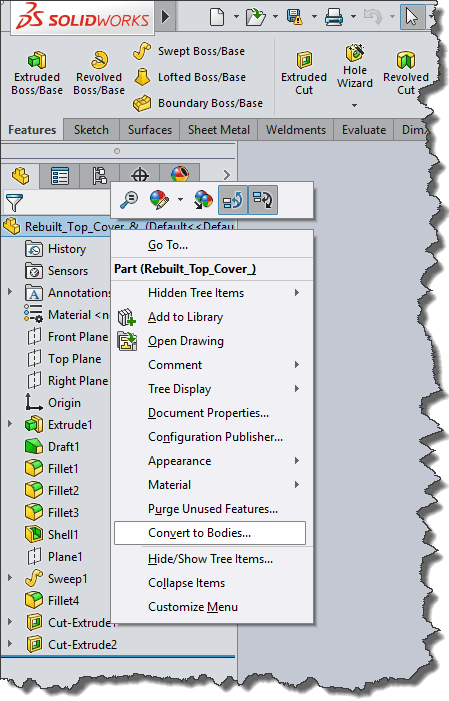449x701 pixels.
Task: Choose Lofted Boss/Base feature
Action: (190, 77)
